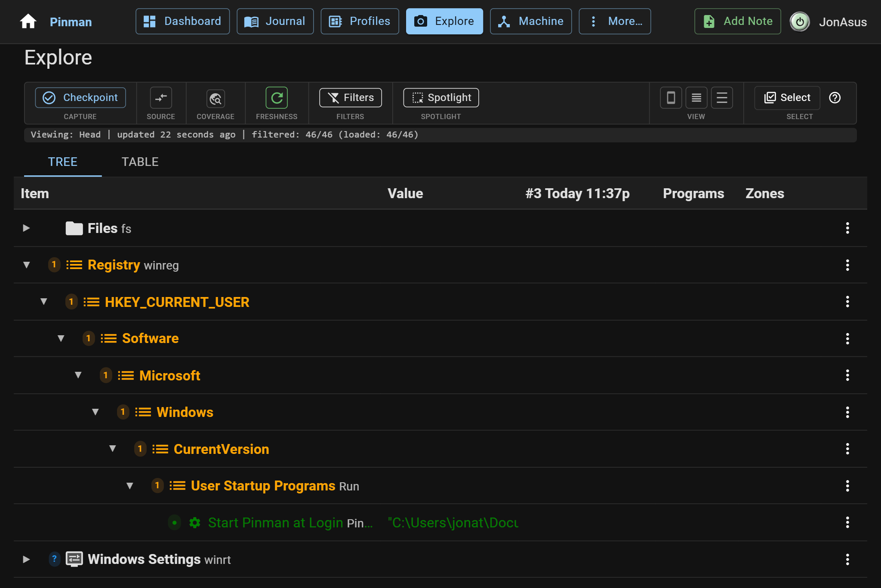The image size is (881, 588).
Task: Select the dense rows view icon
Action: (696, 98)
